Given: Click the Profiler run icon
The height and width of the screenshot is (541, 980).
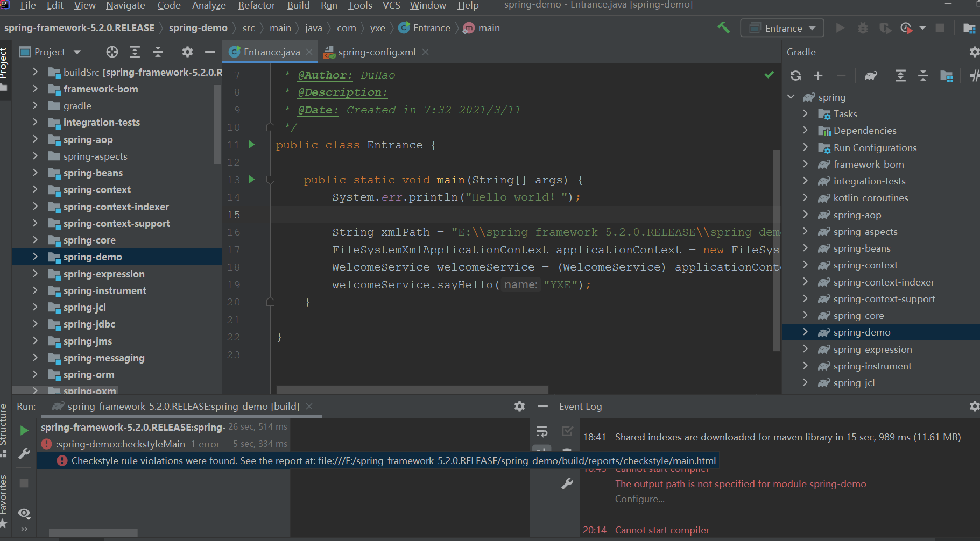Looking at the screenshot, I should click(x=907, y=28).
